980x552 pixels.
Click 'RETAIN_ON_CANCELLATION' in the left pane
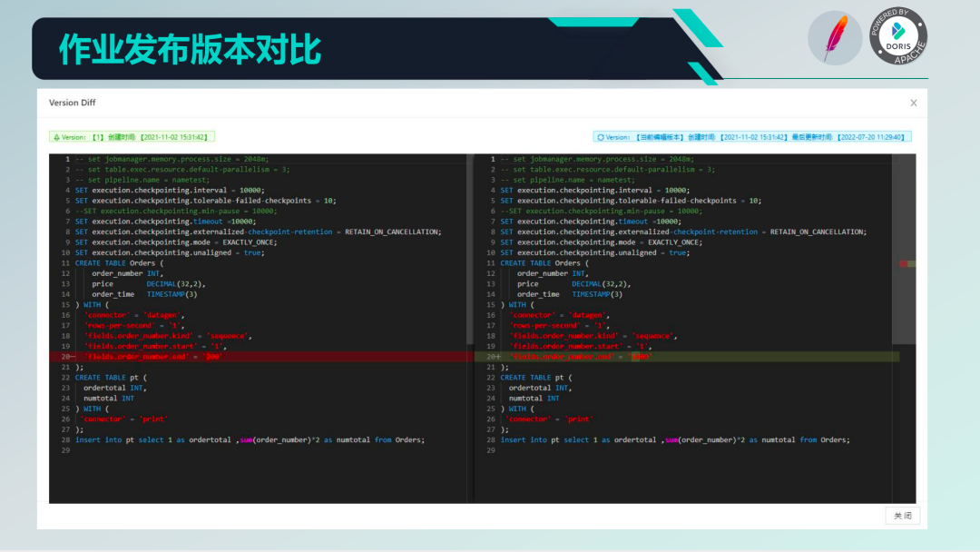[393, 232]
